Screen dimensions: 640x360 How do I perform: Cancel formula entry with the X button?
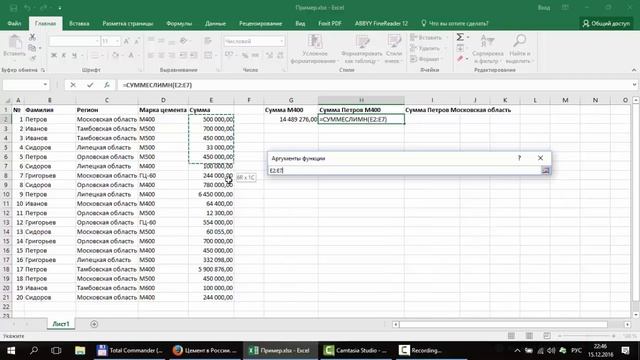tap(73, 85)
